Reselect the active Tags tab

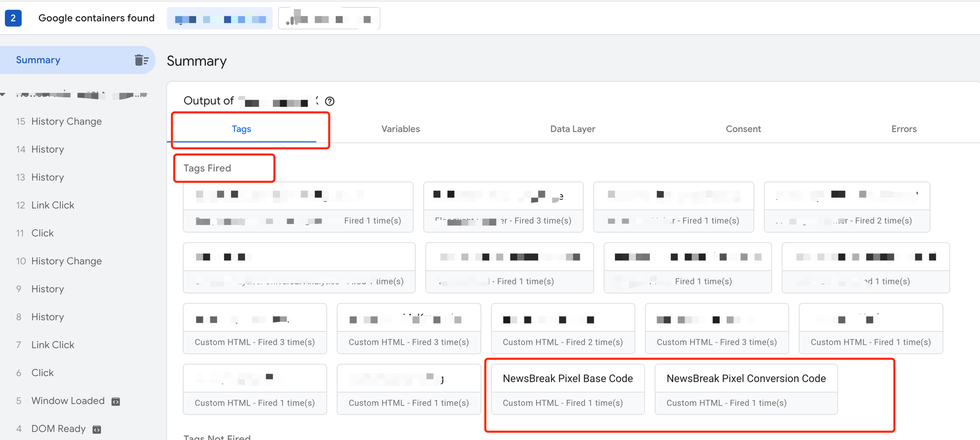[241, 129]
